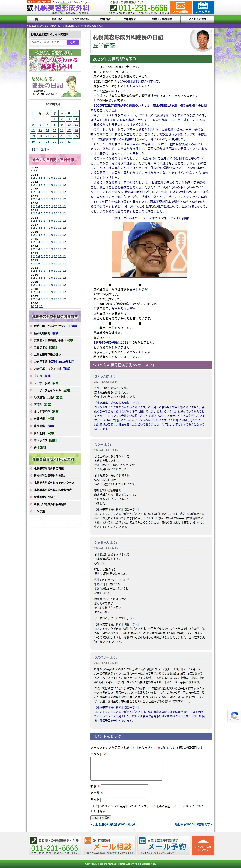Click commenter name ラズベリー
The width and height of the screenshot is (241, 868).
click(x=102, y=657)
